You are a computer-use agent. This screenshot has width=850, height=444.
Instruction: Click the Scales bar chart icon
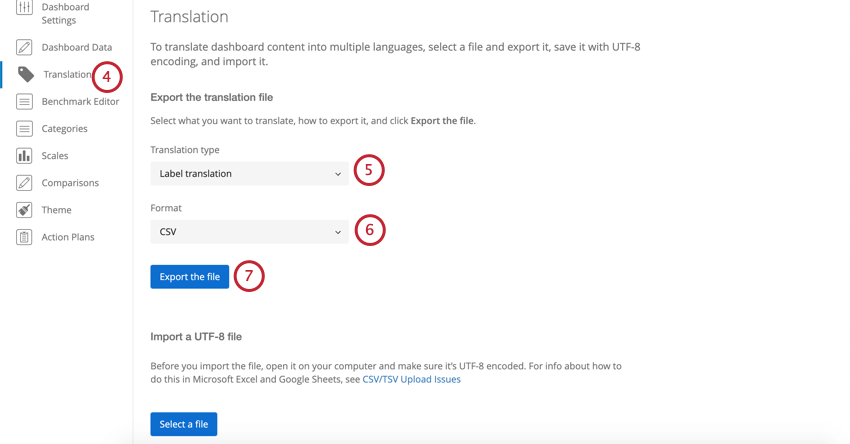(24, 156)
